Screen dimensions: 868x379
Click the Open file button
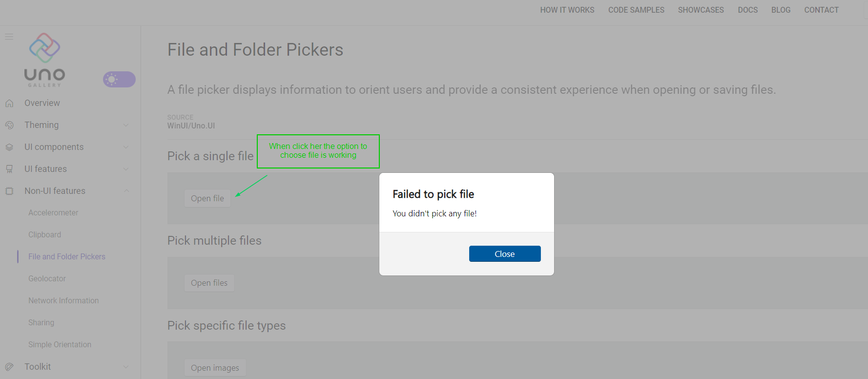pyautogui.click(x=207, y=198)
